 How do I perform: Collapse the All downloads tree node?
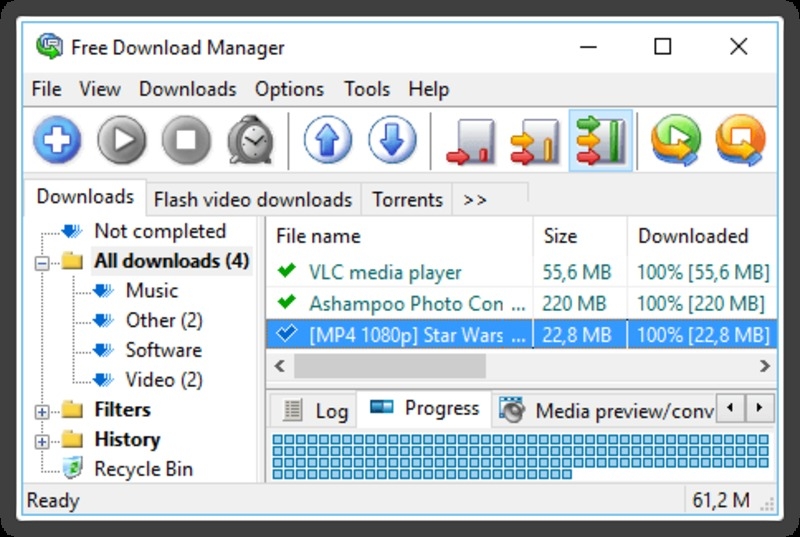(x=42, y=263)
